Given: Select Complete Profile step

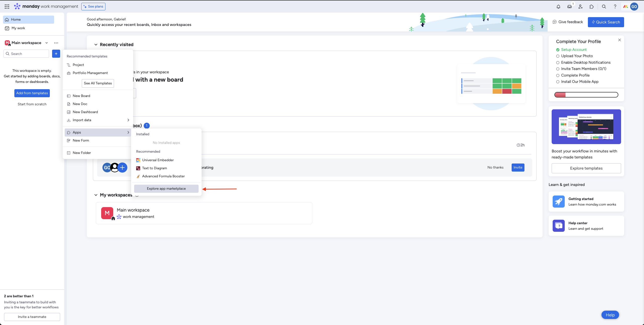Looking at the screenshot, I should [x=573, y=75].
